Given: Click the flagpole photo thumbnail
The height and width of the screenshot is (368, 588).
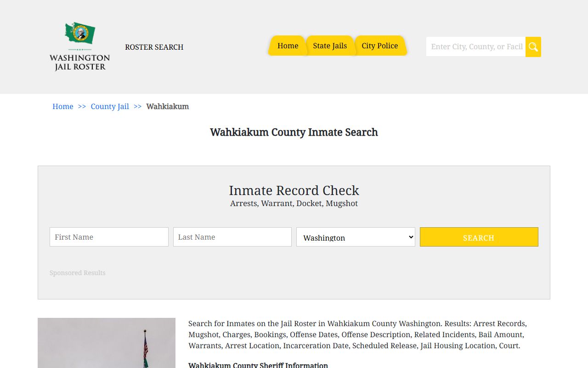Looking at the screenshot, I should coord(107,343).
